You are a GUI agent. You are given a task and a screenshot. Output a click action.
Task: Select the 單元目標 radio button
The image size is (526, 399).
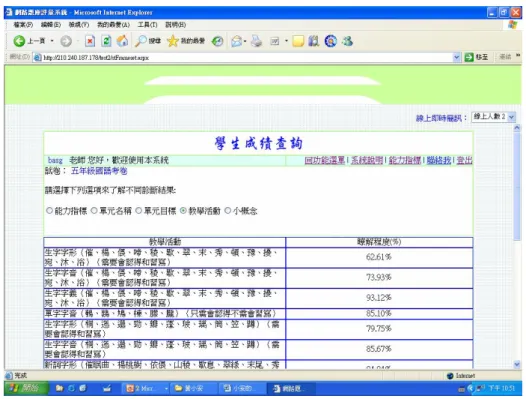click(x=139, y=211)
